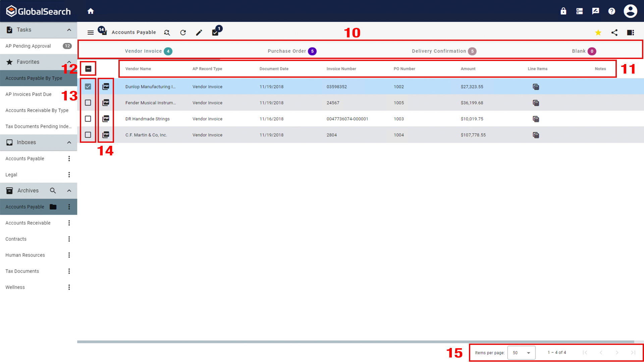644x362 pixels.
Task: Toggle the select-all checkbox in the header
Action: tap(88, 68)
